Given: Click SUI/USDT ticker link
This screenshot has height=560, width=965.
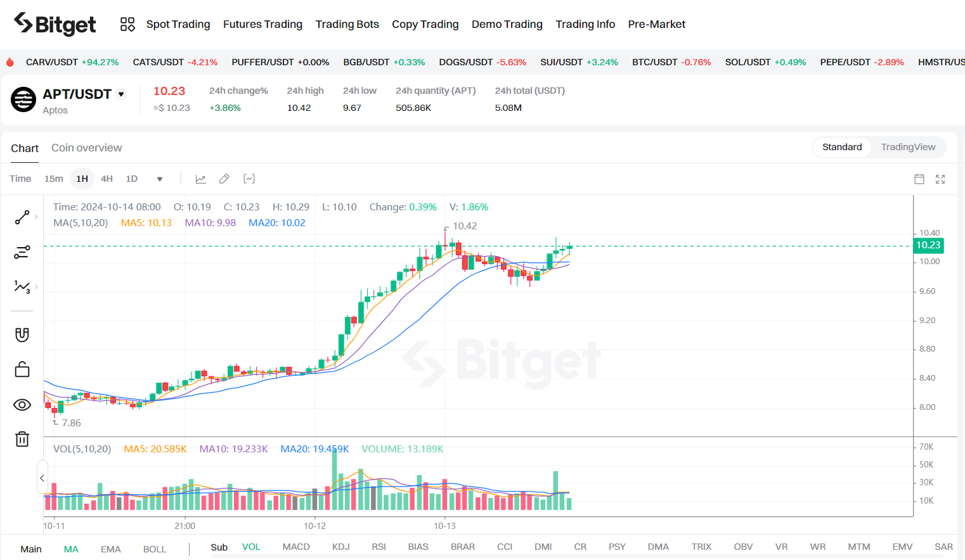Looking at the screenshot, I should click(x=579, y=62).
